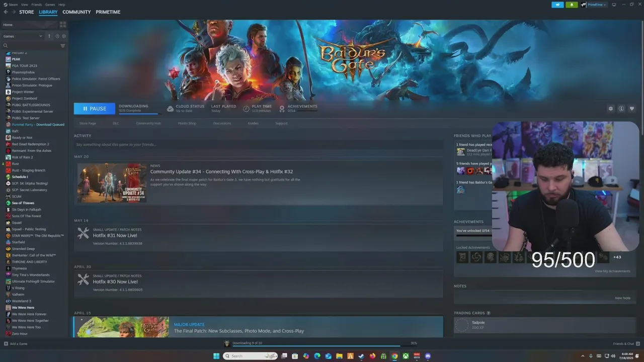Go forward with the right arrow
This screenshot has height=362, width=644.
(x=14, y=12)
